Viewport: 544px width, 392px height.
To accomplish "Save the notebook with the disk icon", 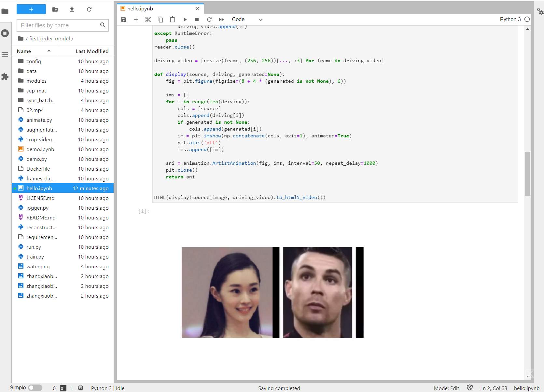I will [x=124, y=20].
